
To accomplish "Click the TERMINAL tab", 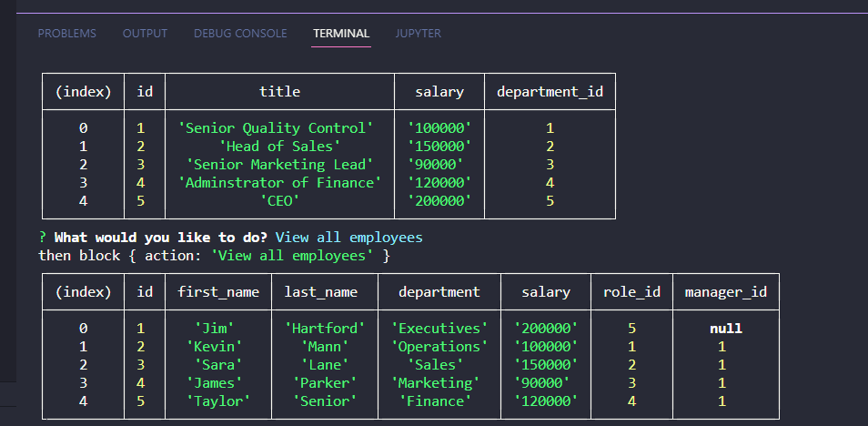I will pos(341,34).
